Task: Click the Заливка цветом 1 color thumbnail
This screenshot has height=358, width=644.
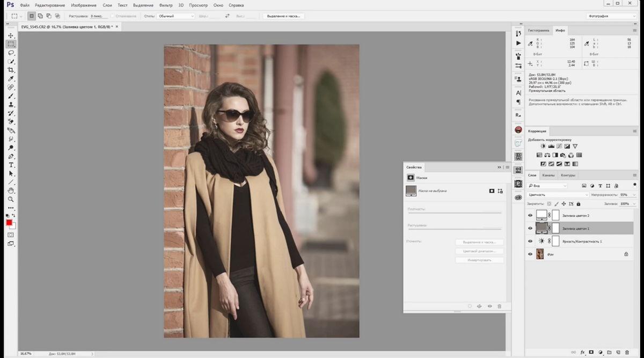Action: point(541,228)
